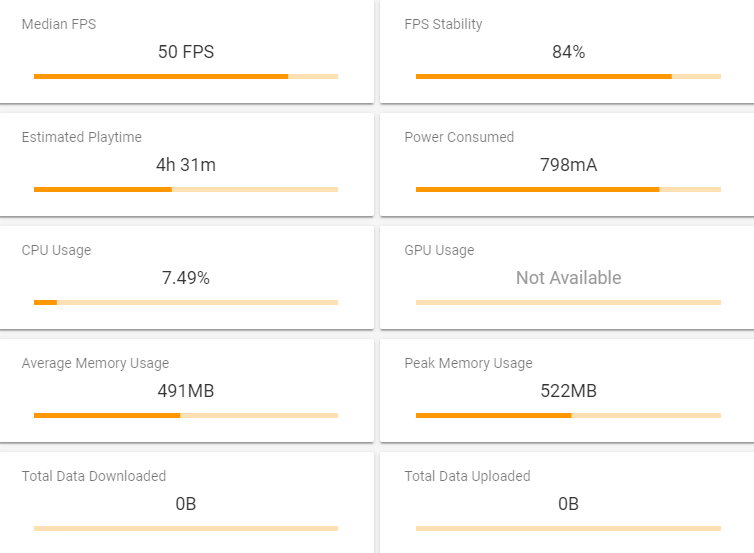Click the FPS Stability progress bar
Screen dimensions: 754x553
tap(568, 76)
